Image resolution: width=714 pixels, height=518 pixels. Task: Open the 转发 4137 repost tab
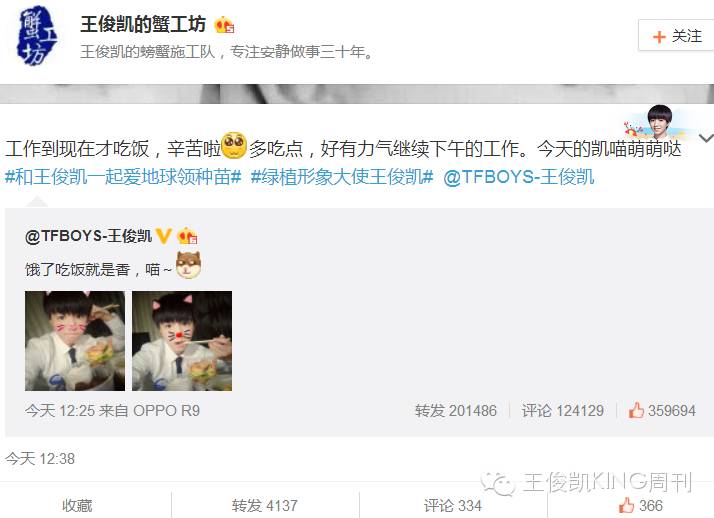pyautogui.click(x=265, y=505)
